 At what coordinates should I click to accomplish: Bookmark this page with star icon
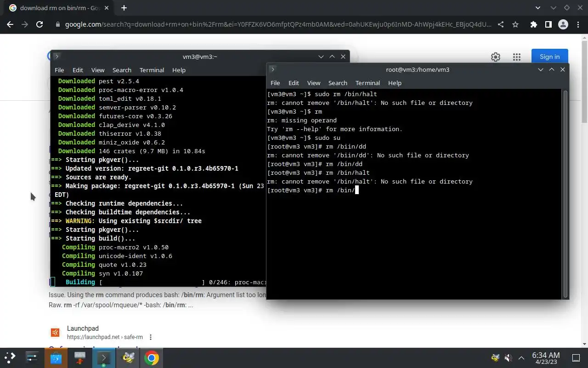point(515,24)
